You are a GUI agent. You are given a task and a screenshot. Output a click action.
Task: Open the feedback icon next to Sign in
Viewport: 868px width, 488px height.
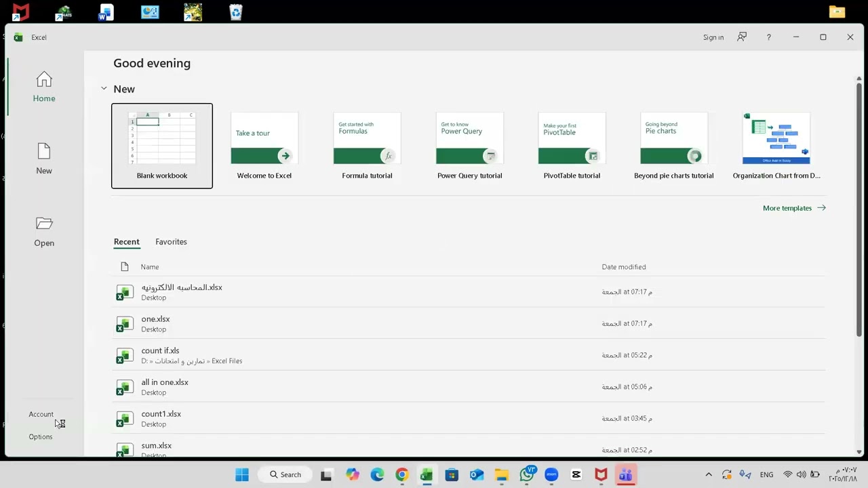pos(742,37)
